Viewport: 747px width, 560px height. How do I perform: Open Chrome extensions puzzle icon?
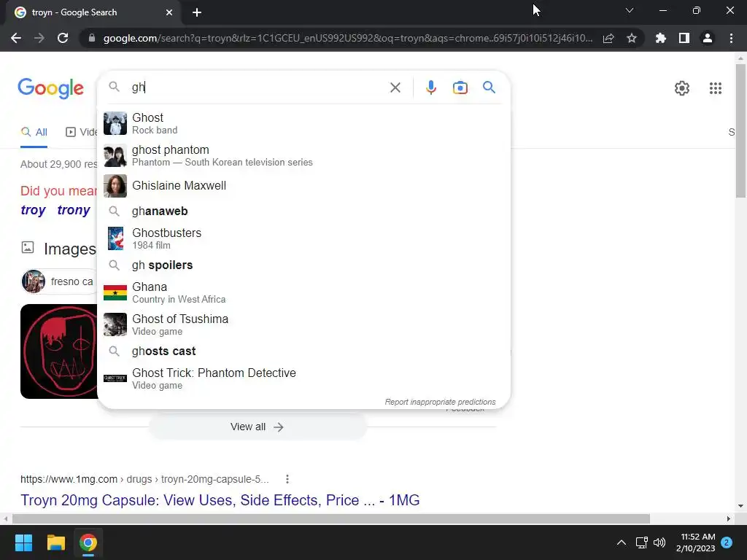click(660, 38)
